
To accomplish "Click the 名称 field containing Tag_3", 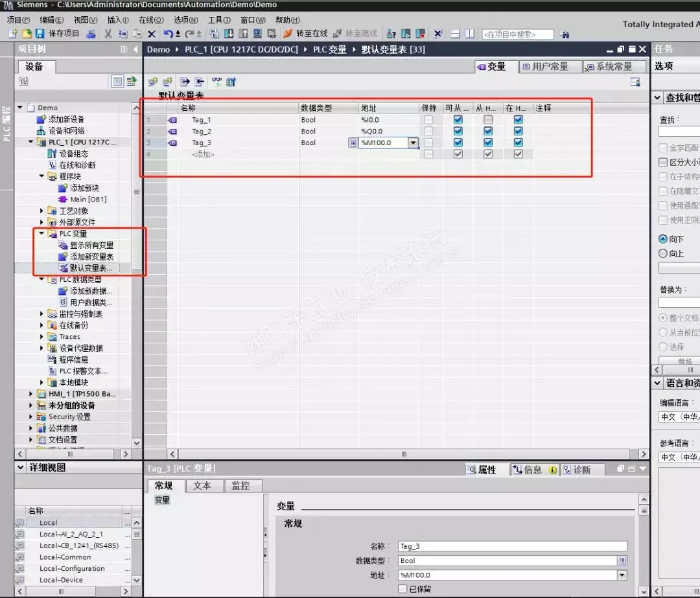I will [513, 546].
